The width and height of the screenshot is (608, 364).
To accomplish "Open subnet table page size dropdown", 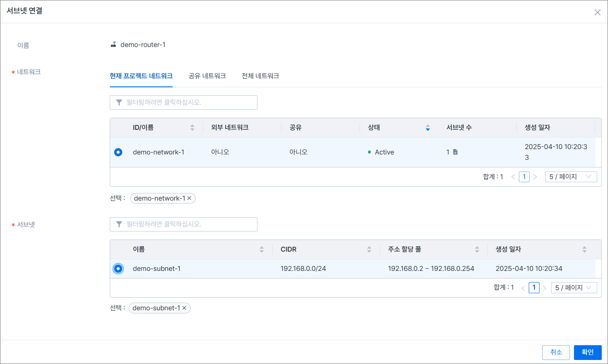I will [x=574, y=288].
